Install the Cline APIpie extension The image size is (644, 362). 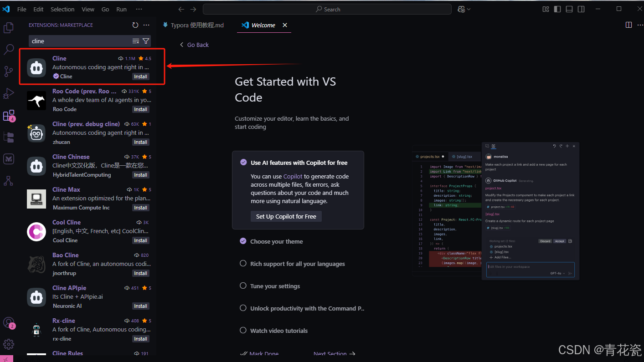pyautogui.click(x=141, y=306)
